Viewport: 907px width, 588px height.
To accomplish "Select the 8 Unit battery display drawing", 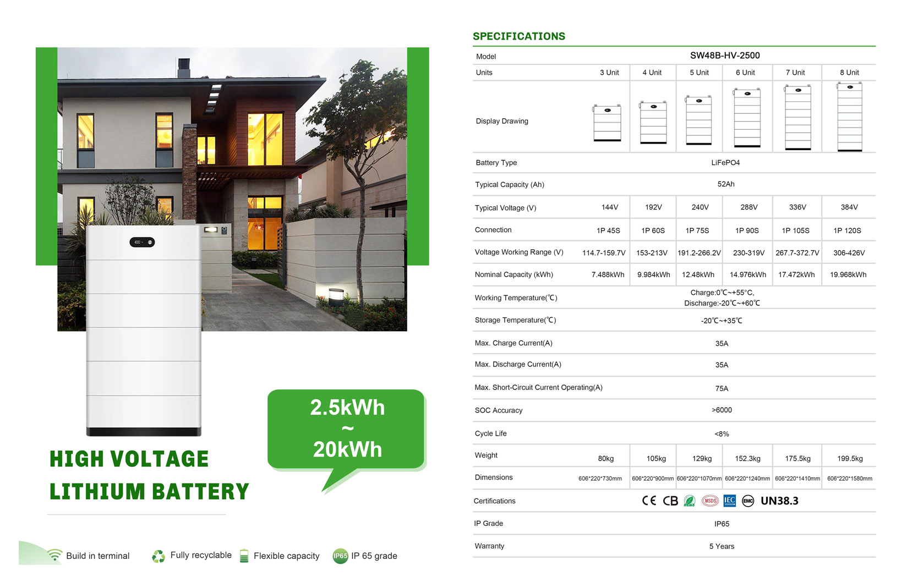I will [849, 117].
